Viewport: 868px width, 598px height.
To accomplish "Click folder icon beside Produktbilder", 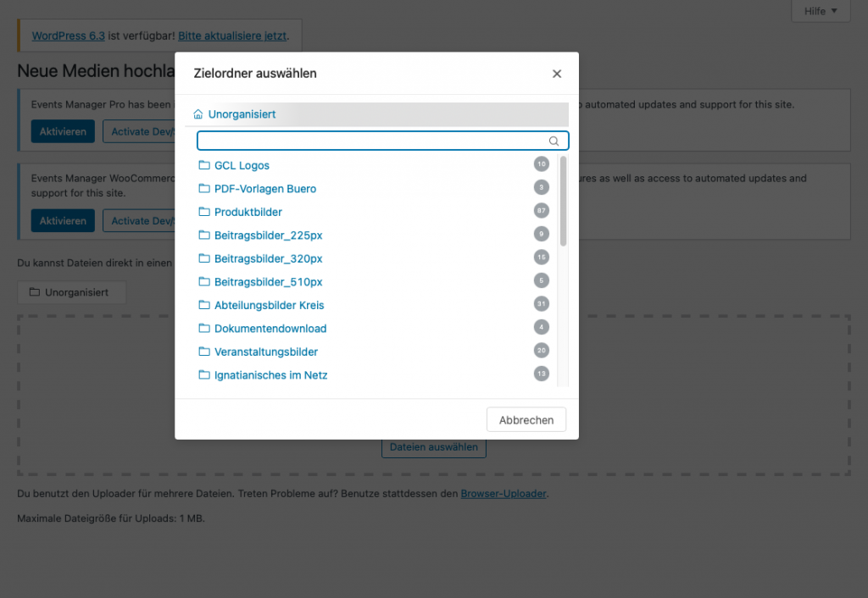I will 203,212.
